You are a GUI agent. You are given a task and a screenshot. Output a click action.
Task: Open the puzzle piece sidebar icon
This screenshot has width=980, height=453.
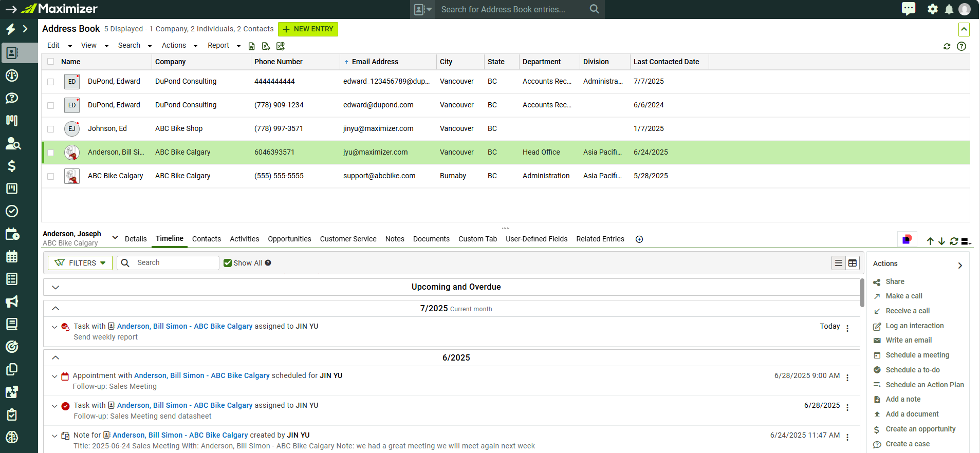12,392
